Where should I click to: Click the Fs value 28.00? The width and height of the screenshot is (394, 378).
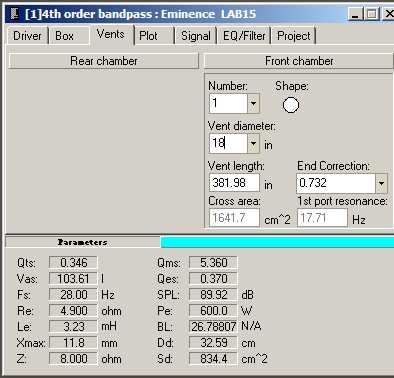coord(73,295)
